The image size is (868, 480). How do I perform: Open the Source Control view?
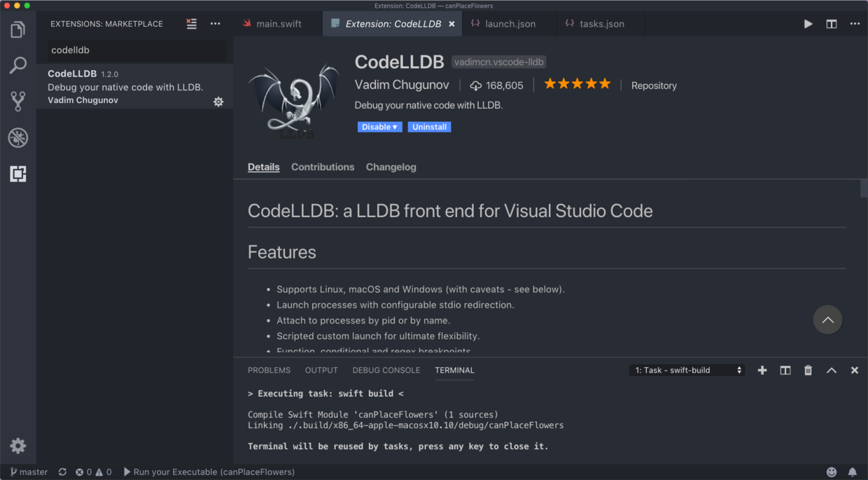[x=18, y=101]
